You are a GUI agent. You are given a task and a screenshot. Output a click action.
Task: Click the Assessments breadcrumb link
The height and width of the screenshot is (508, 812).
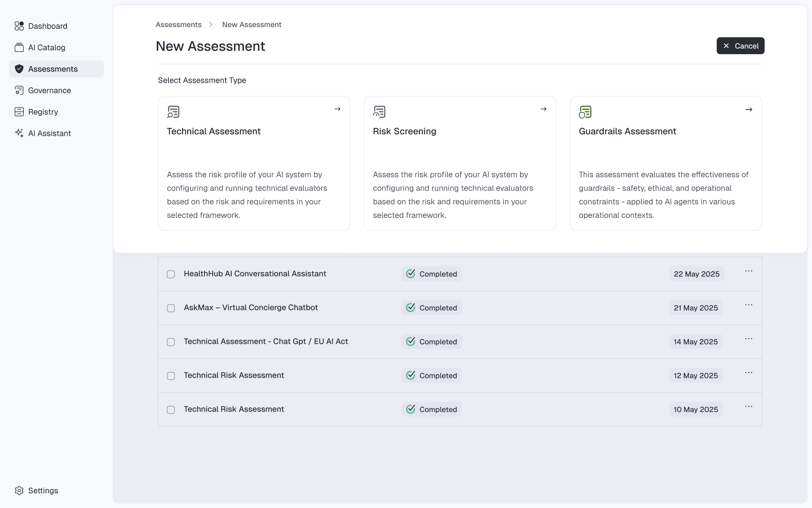pyautogui.click(x=179, y=24)
